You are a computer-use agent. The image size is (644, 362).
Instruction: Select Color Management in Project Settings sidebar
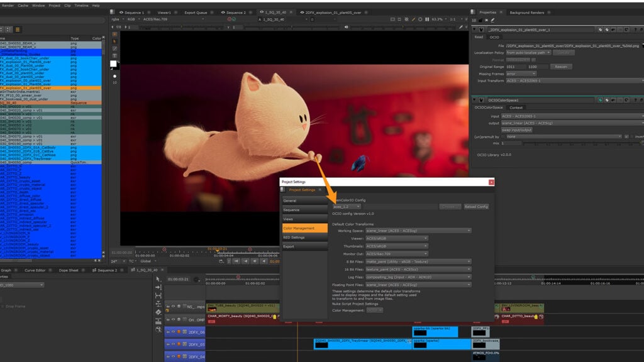click(305, 228)
